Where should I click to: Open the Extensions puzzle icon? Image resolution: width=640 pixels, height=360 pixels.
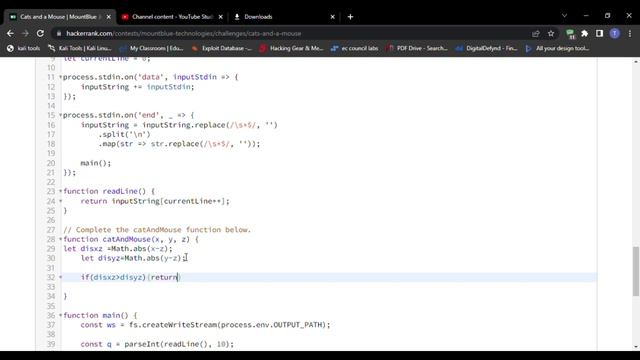click(x=584, y=33)
